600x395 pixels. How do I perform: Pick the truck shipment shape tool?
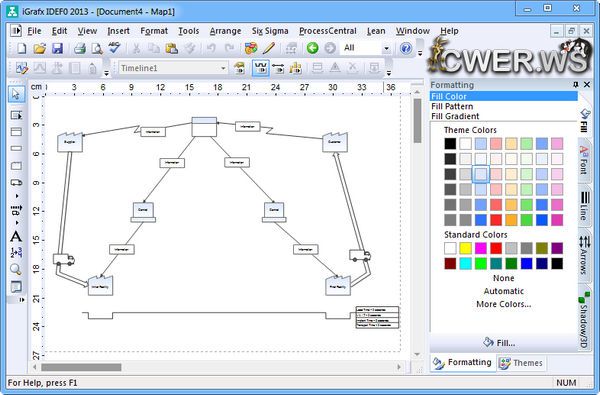(16, 183)
